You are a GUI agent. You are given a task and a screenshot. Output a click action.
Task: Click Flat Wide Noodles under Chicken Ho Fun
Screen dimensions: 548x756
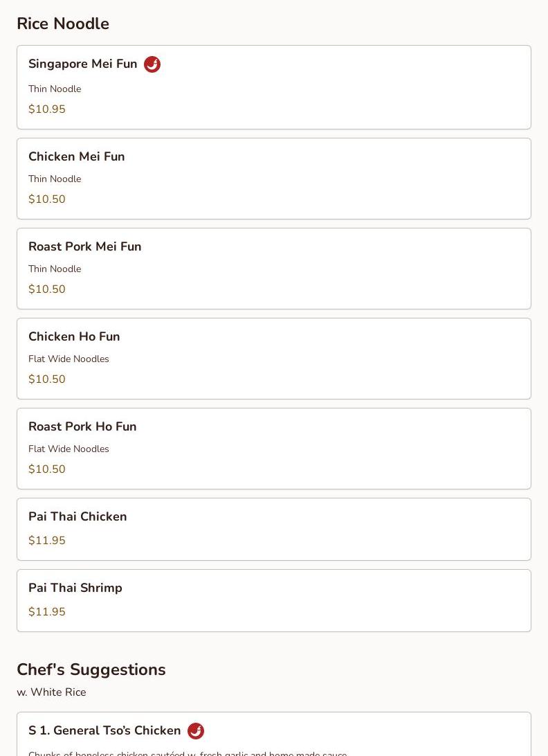(x=68, y=359)
